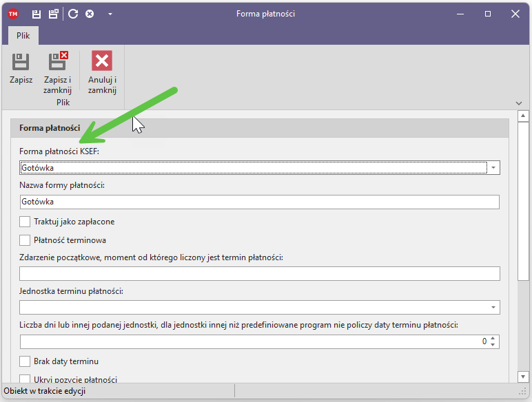Click the refresh icon in title bar

tap(73, 14)
